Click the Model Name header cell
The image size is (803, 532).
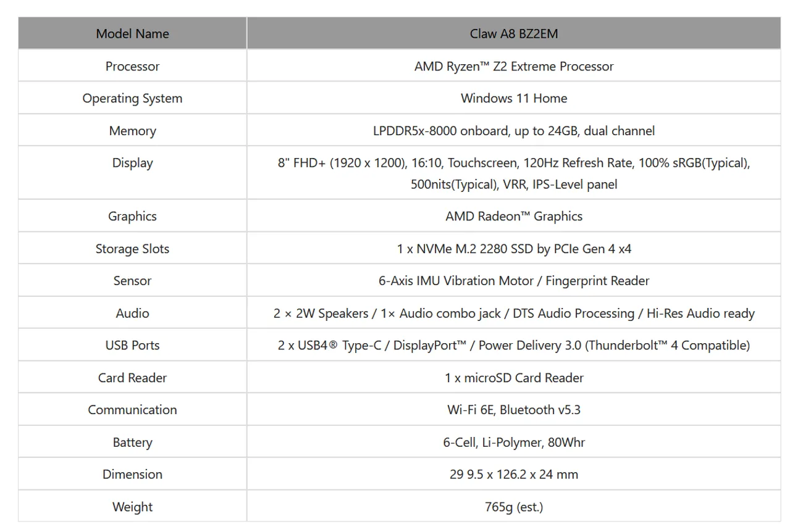(x=132, y=34)
